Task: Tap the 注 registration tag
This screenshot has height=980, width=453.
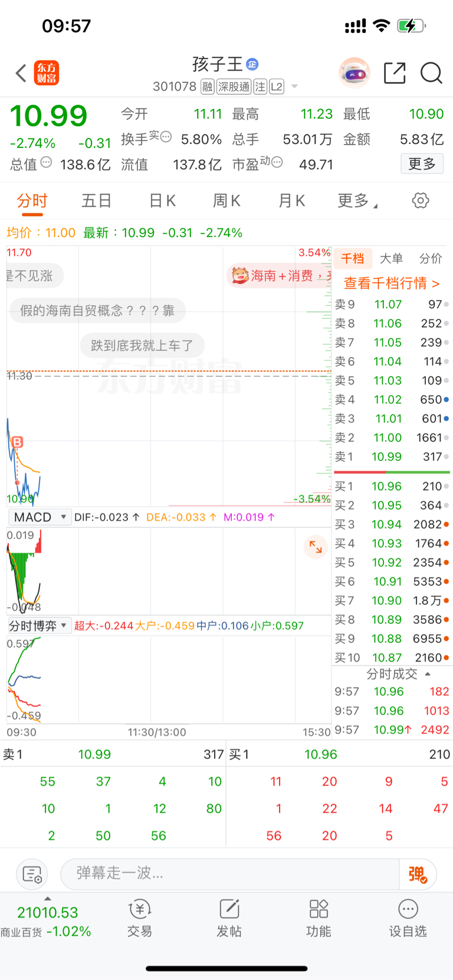Action: click(x=260, y=87)
